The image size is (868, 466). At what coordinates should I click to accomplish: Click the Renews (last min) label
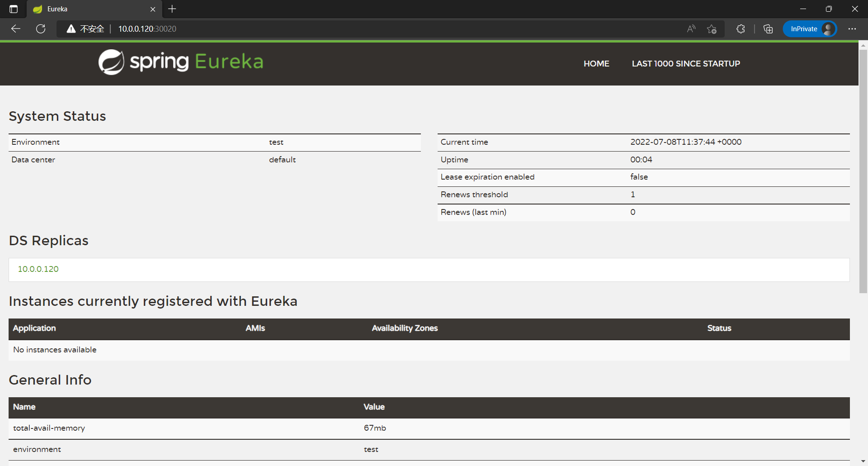click(473, 212)
